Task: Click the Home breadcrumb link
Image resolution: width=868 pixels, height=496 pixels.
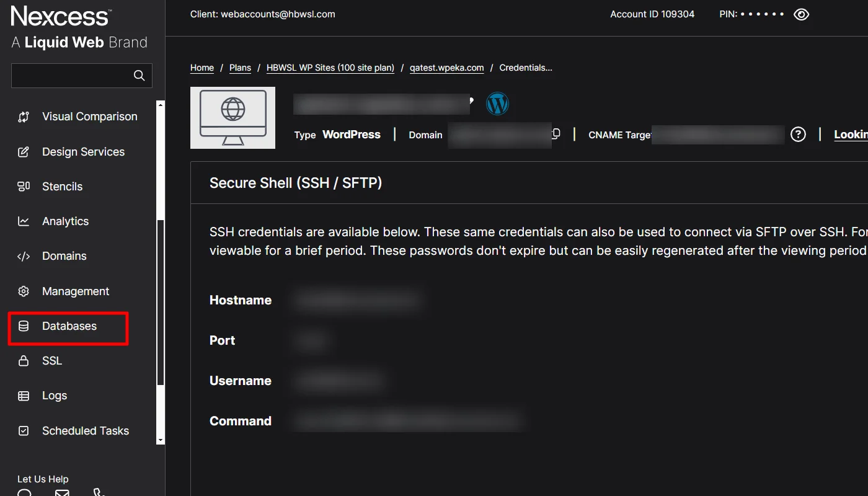Action: (x=202, y=68)
